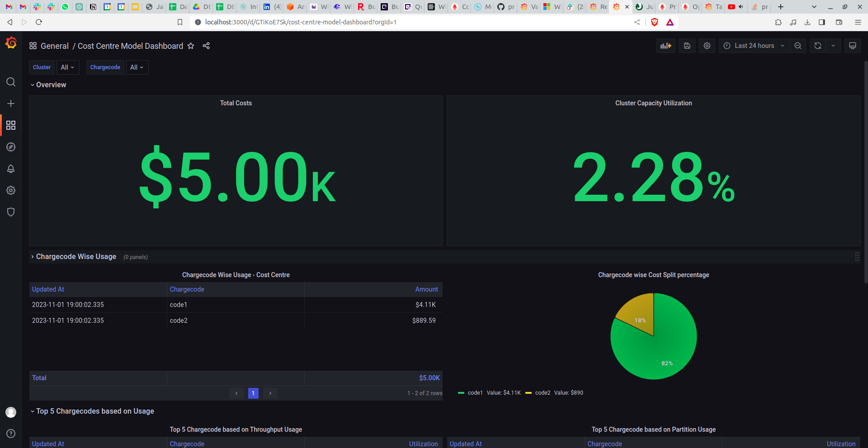The width and height of the screenshot is (868, 448).
Task: Cycle view mode monitor icon
Action: (853, 46)
